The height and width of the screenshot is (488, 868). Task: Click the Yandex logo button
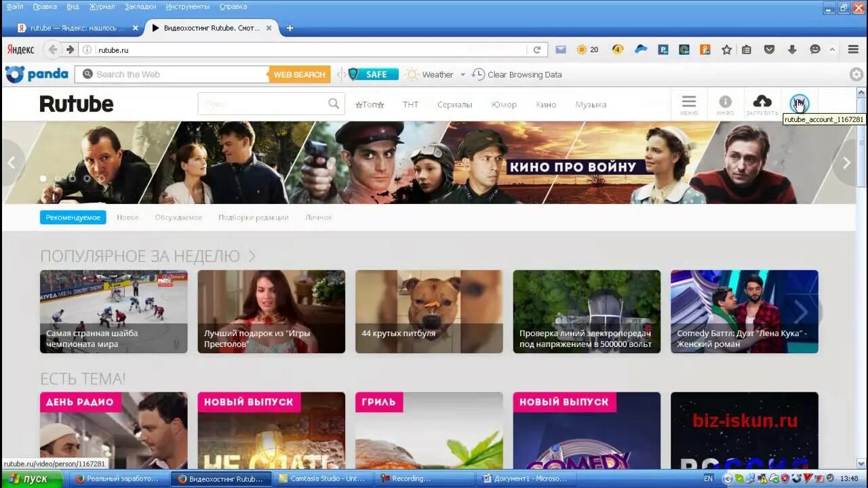[x=21, y=49]
